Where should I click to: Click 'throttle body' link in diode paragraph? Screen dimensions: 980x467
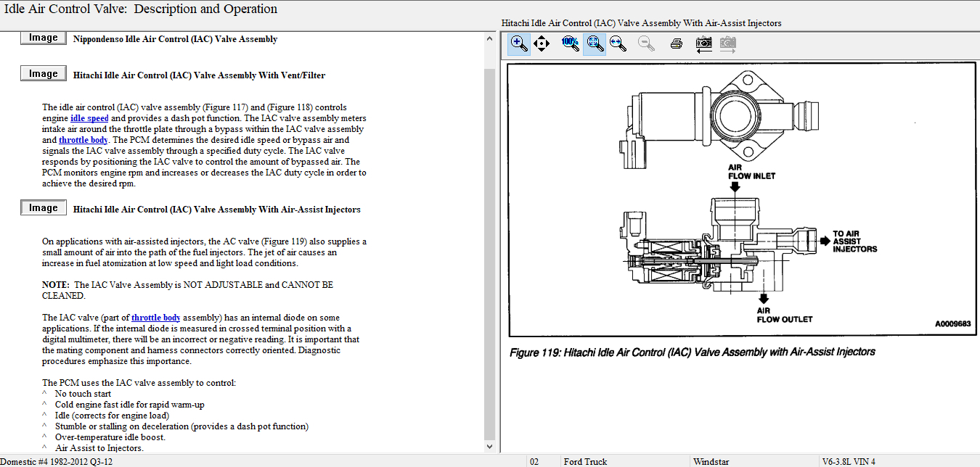[x=156, y=318]
